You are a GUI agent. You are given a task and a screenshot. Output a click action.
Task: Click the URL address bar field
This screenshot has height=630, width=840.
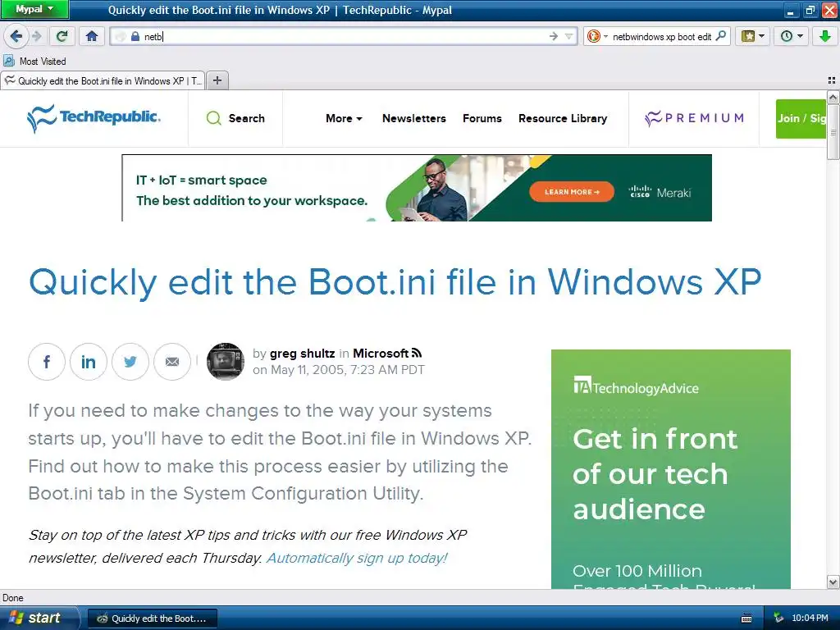343,36
